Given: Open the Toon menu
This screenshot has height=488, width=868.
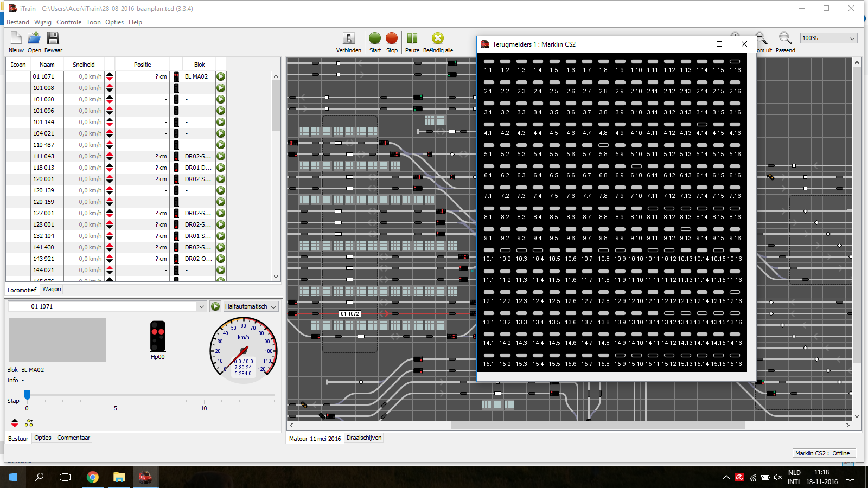Looking at the screenshot, I should coord(93,22).
